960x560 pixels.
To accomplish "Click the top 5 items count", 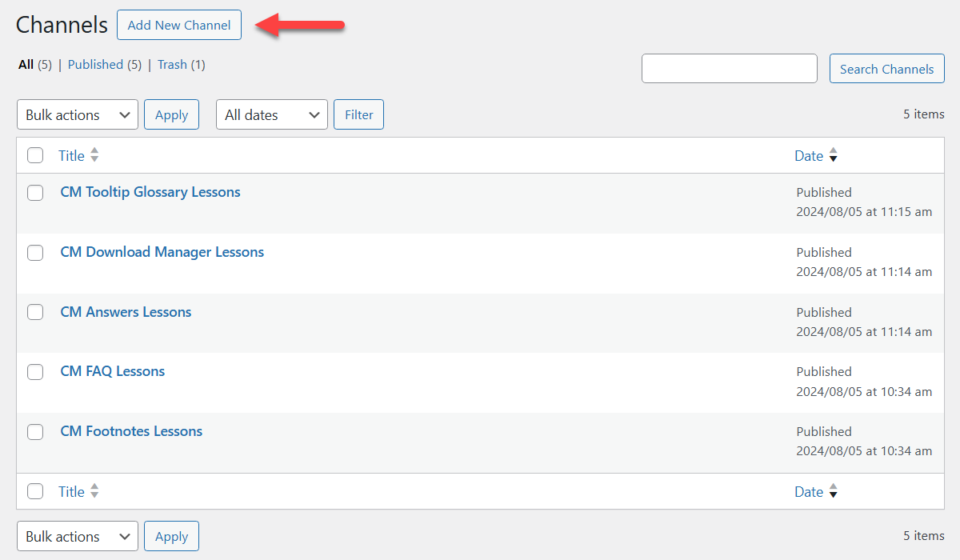I will [924, 114].
